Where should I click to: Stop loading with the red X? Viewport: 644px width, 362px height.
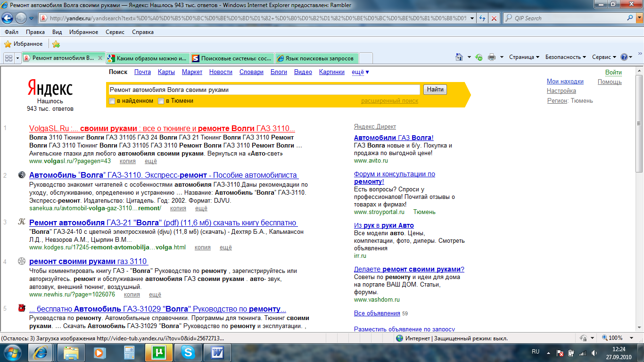(494, 18)
